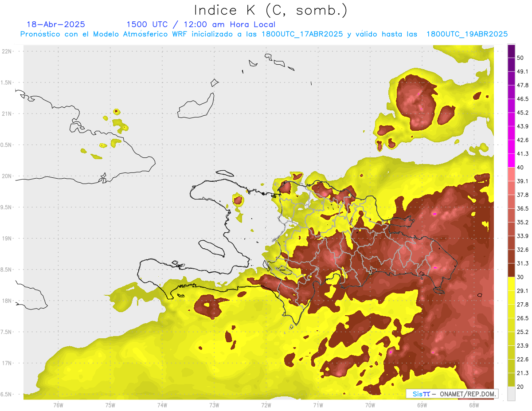Image resolution: width=532 pixels, height=411 pixels.
Task: Click the colorbar value "23.9"
Action: tap(523, 346)
